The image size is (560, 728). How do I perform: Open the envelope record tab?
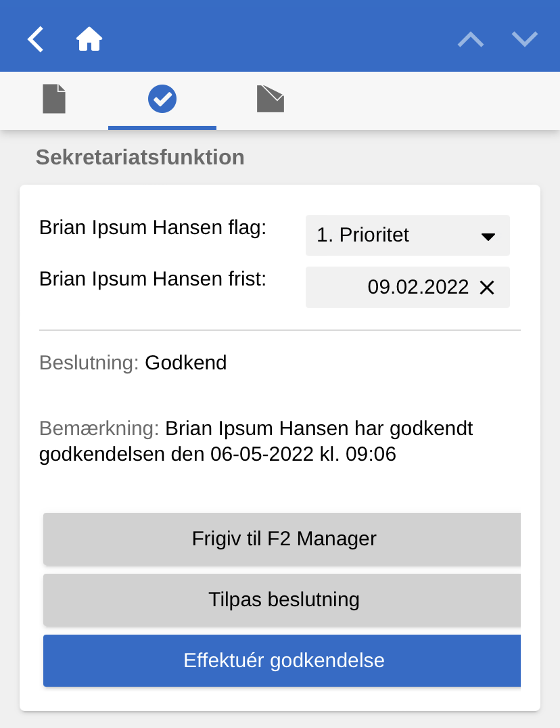coord(271,99)
